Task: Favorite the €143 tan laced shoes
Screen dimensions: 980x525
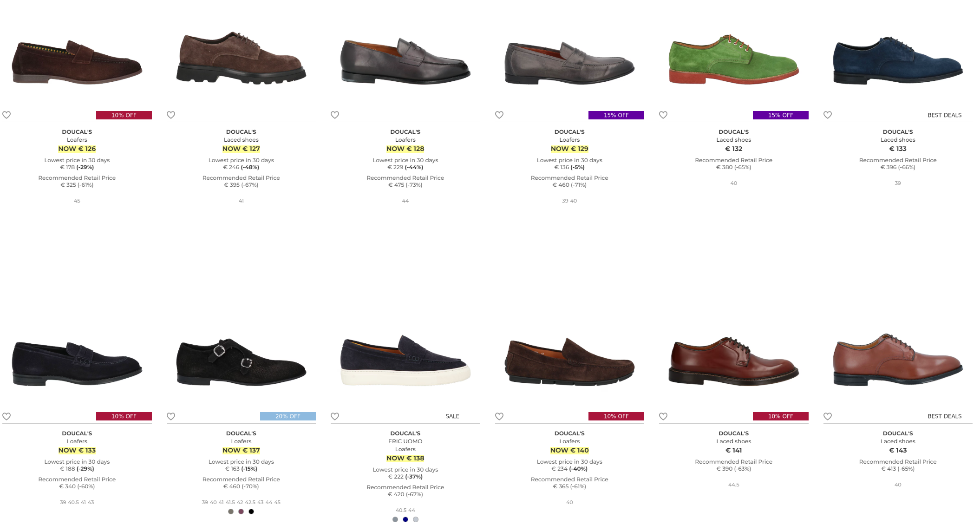Action: coord(828,416)
